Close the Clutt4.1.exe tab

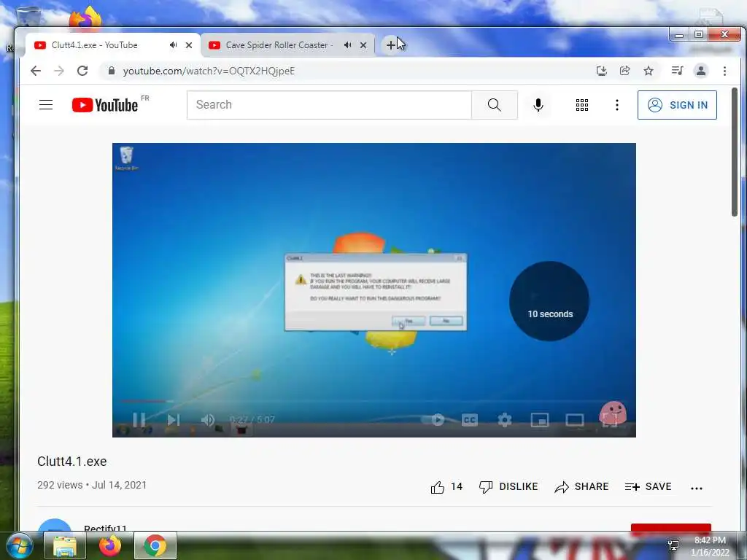pos(189,45)
